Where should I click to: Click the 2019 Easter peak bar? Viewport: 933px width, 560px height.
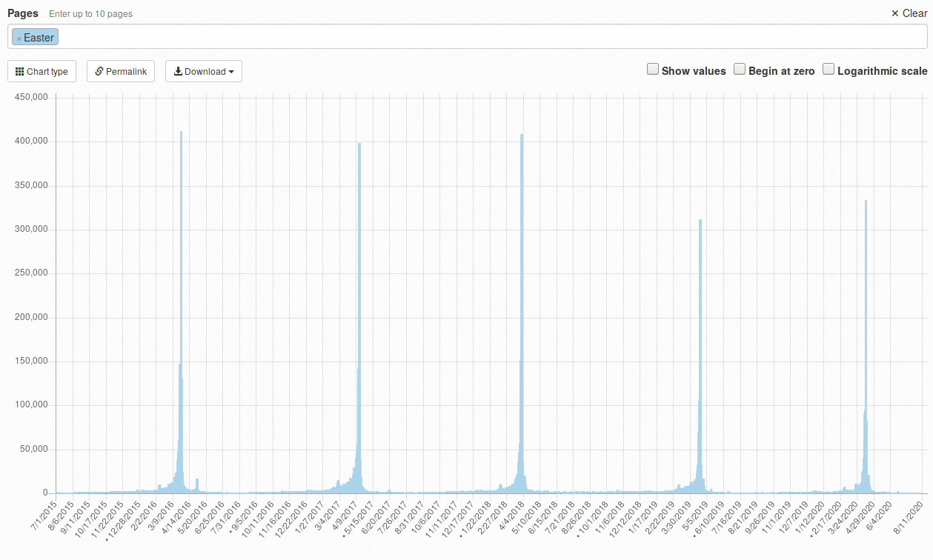click(x=700, y=356)
